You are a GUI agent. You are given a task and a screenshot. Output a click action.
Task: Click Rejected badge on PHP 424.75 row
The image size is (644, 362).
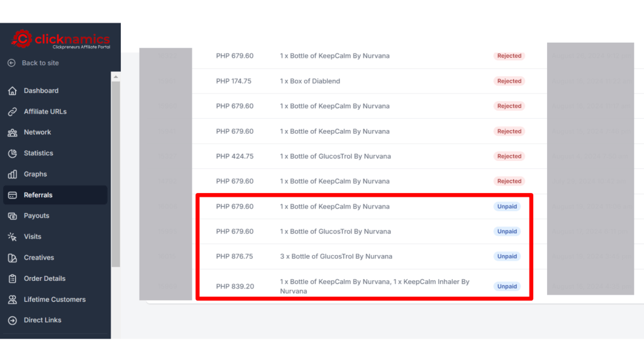tap(509, 156)
